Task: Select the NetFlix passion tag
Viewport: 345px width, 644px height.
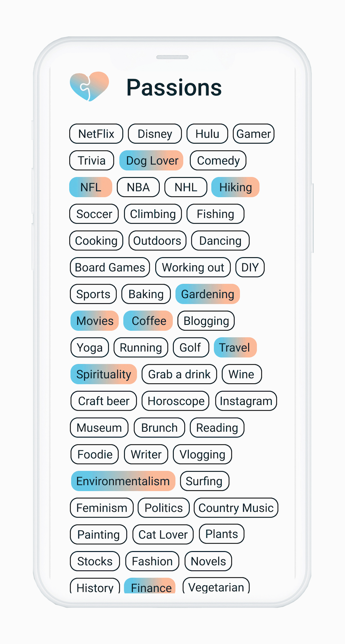Action: [96, 134]
